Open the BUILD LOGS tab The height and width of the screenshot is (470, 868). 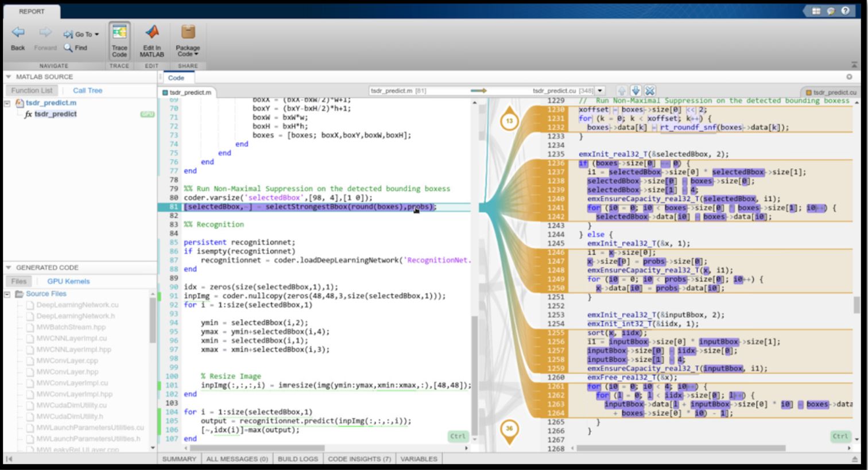coord(297,459)
